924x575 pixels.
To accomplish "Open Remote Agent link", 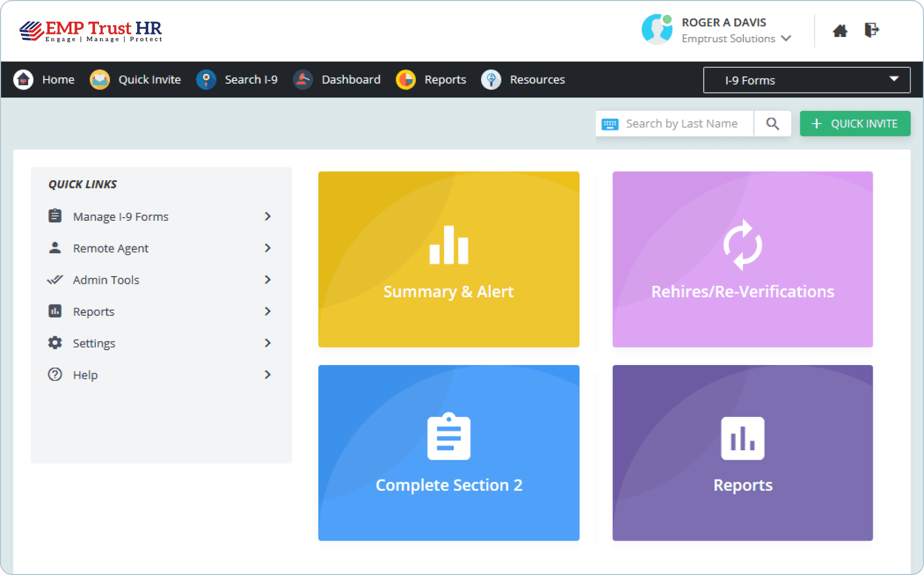I will [110, 248].
